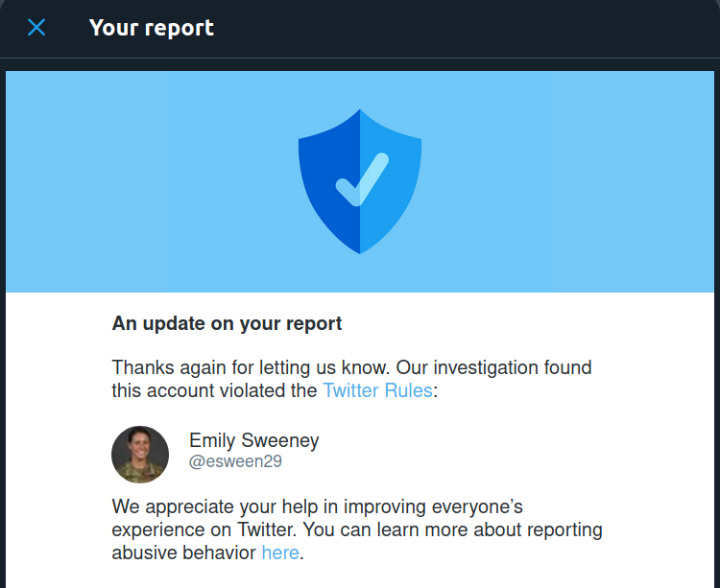Viewport: 720px width, 588px height.
Task: Open the Twitter Rules link
Action: point(377,390)
